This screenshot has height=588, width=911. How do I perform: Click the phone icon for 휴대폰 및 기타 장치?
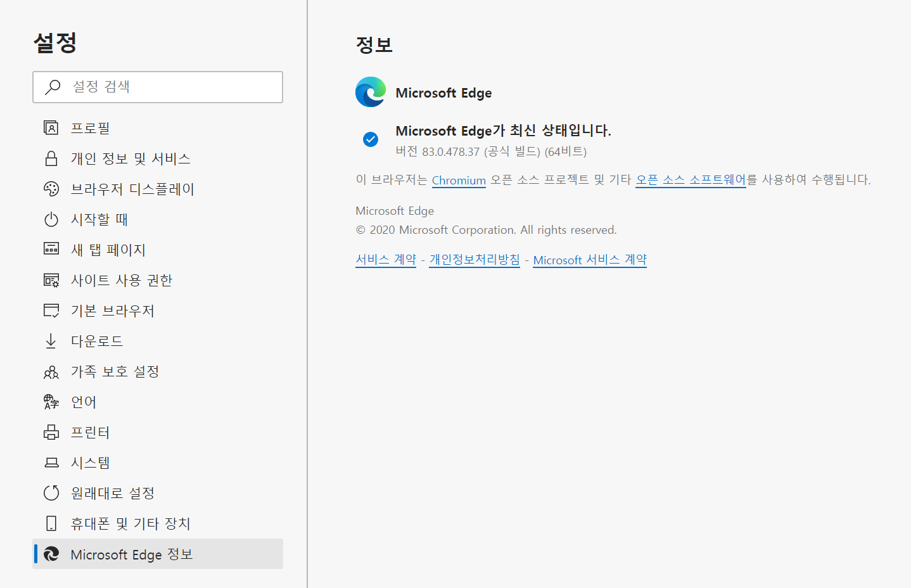point(51,523)
